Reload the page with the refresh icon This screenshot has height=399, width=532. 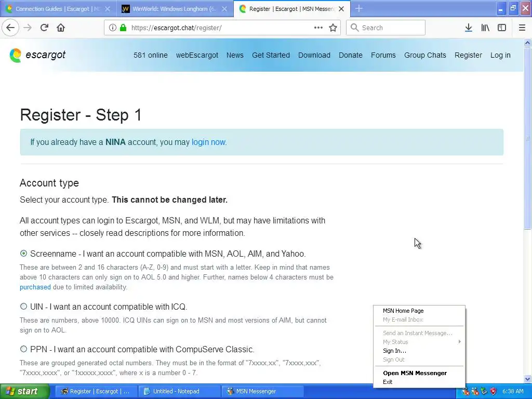click(x=44, y=28)
